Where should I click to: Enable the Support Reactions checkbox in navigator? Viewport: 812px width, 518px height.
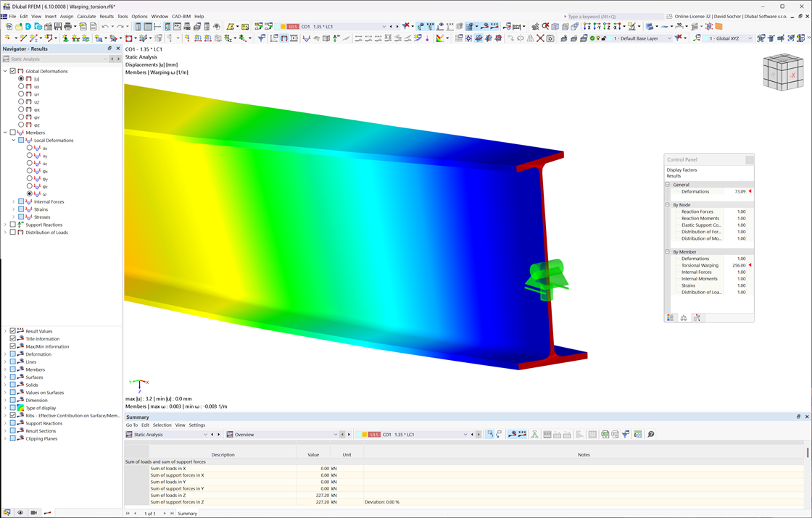[x=12, y=225]
